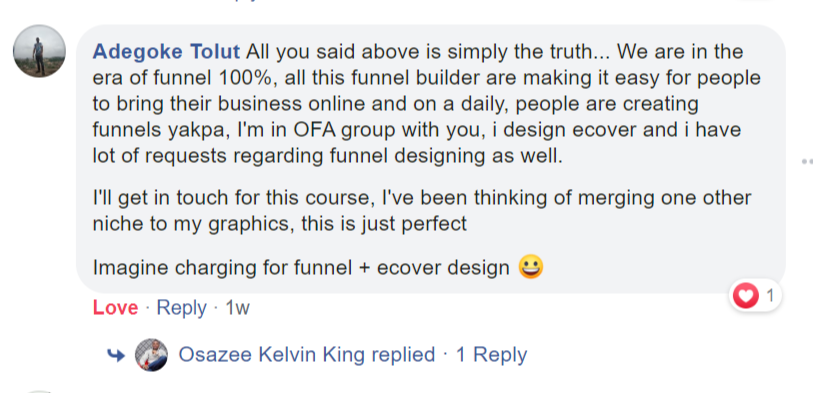This screenshot has height=393, width=813.
Task: Reply to Adegoke Tolut's comment
Action: click(x=181, y=308)
